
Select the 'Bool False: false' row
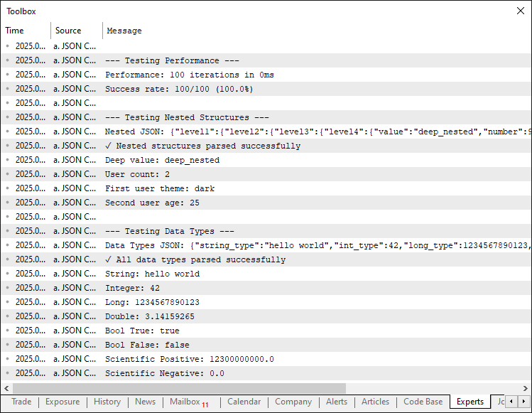click(266, 345)
